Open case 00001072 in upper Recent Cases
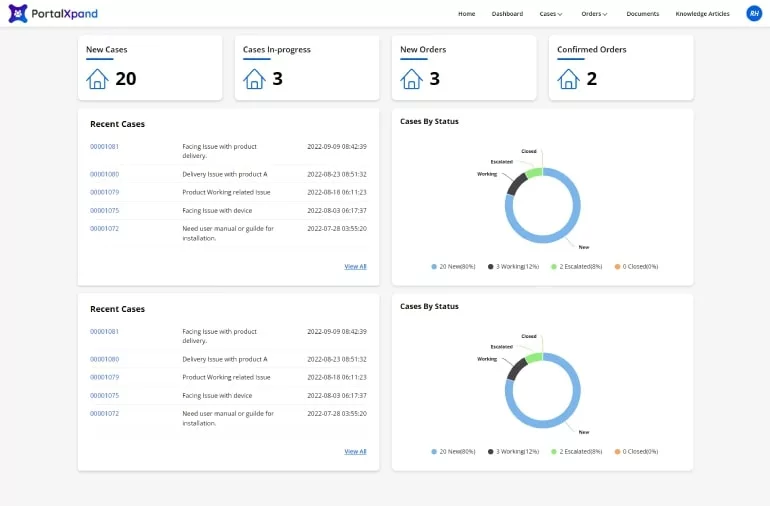This screenshot has width=770, height=506. pyautogui.click(x=104, y=228)
